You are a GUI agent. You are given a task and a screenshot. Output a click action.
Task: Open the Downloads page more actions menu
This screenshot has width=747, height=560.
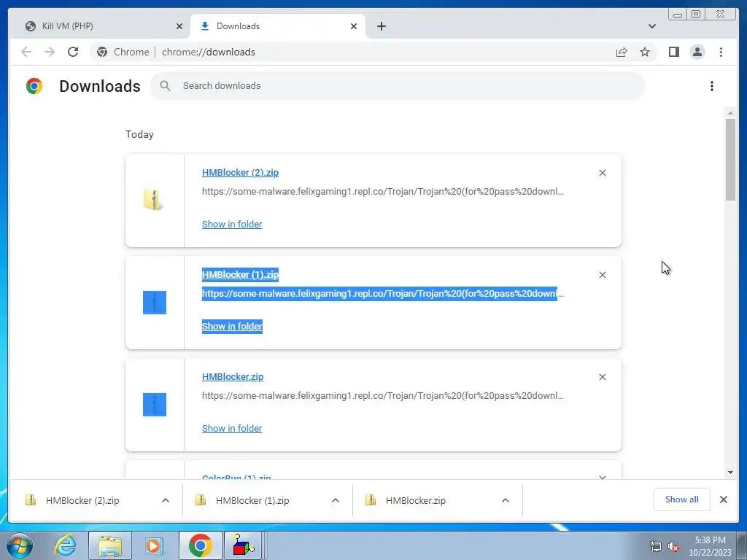712,86
